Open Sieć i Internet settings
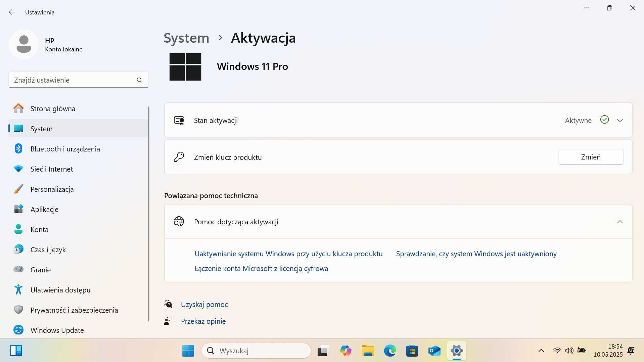 [78, 169]
